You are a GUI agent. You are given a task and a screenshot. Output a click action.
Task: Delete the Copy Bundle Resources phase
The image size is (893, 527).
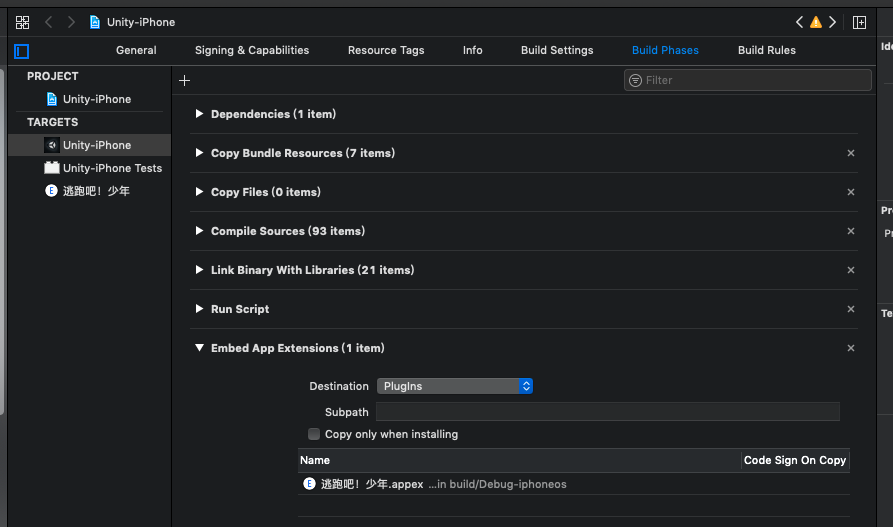[851, 153]
